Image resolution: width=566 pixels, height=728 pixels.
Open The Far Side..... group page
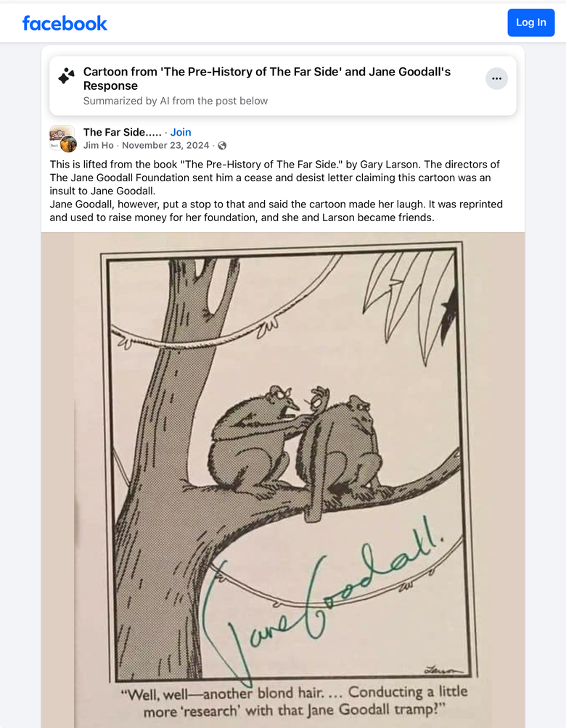coord(122,132)
